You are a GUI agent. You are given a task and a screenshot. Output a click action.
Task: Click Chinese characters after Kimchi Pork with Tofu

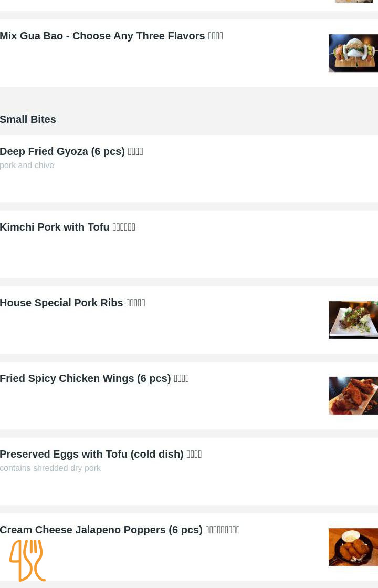[x=124, y=227]
